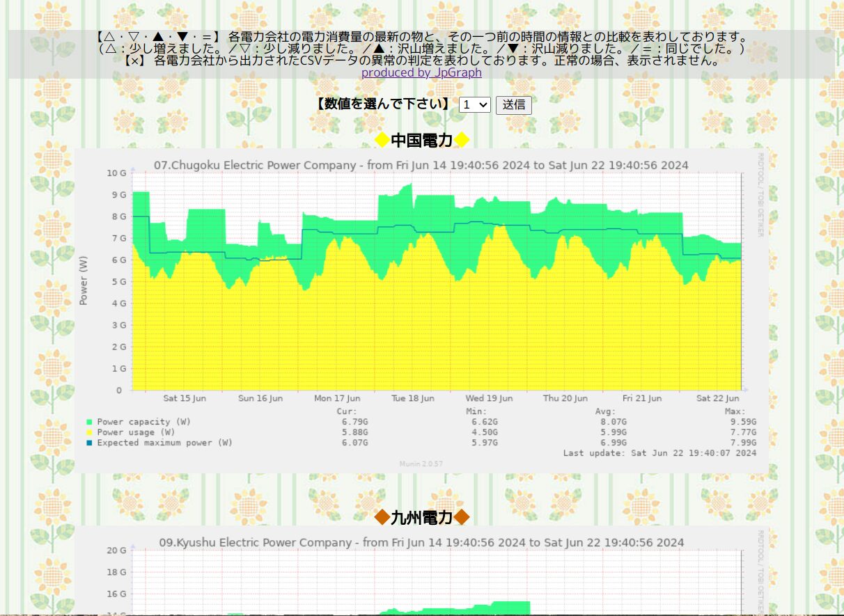Click the average capacity value 8.07G
Viewport: 844px width, 616px height.
point(614,422)
